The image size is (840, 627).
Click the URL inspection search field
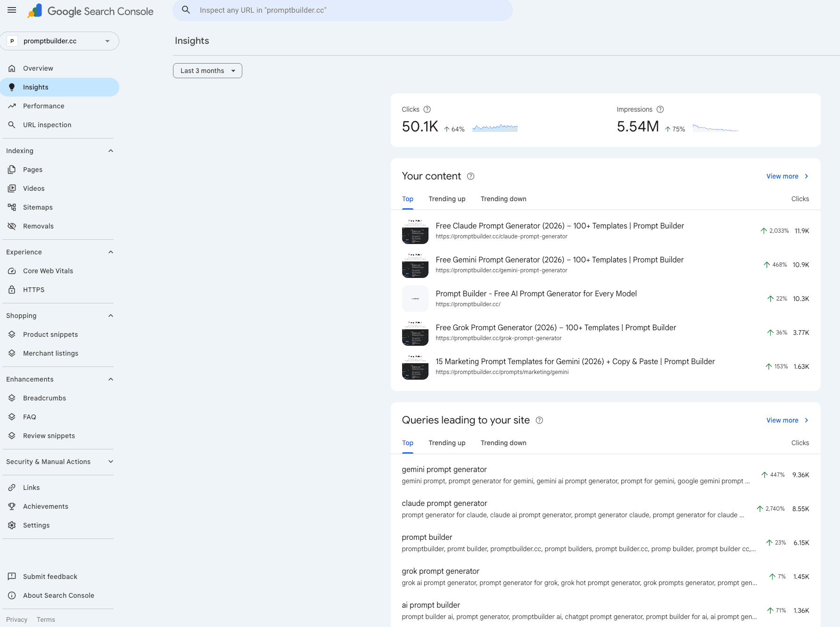pos(343,10)
